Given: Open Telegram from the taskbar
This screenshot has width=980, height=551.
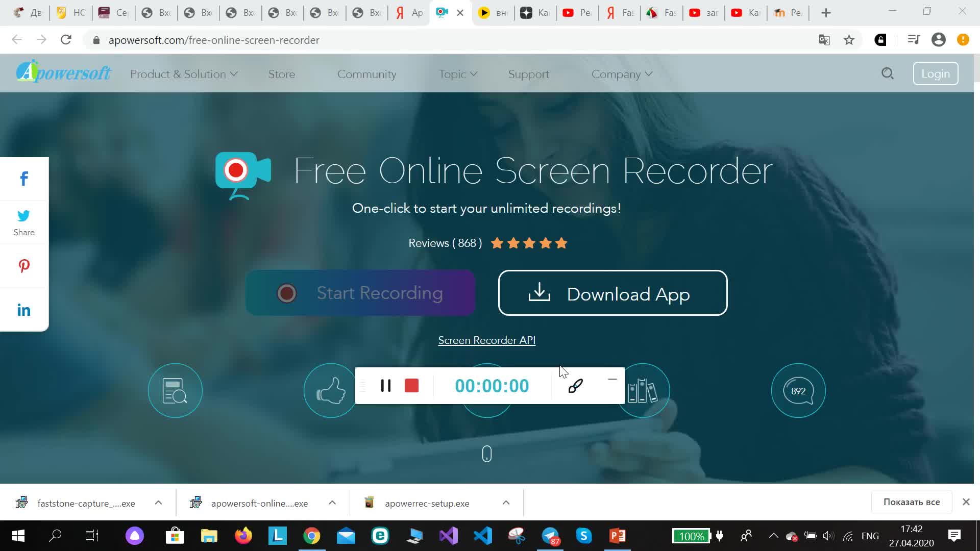Looking at the screenshot, I should tap(551, 536).
